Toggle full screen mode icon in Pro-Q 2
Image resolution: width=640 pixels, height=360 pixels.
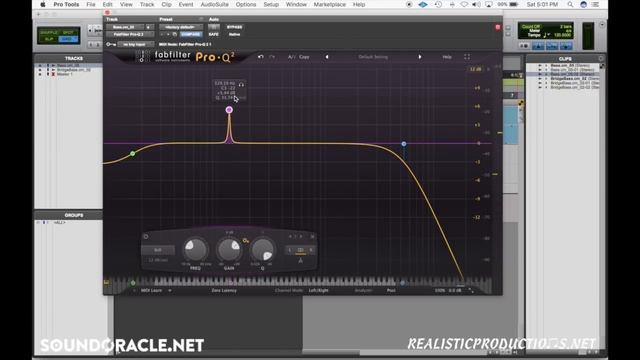[x=467, y=57]
